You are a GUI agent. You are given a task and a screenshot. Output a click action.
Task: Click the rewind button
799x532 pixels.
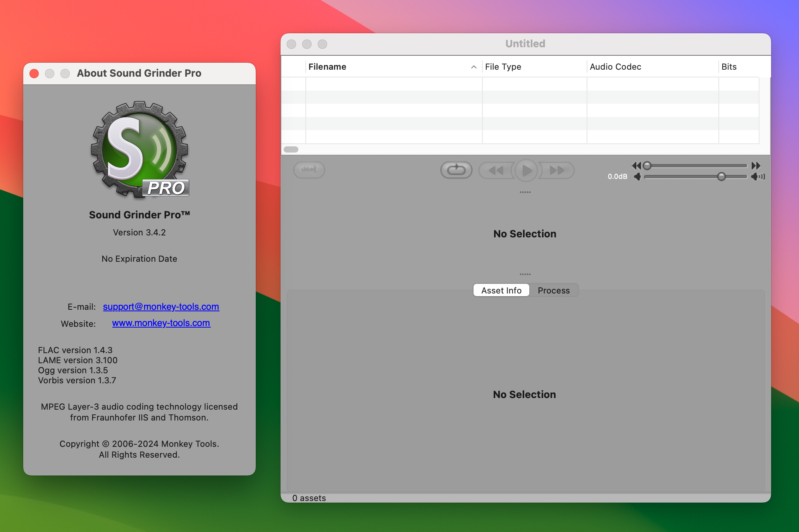(496, 170)
